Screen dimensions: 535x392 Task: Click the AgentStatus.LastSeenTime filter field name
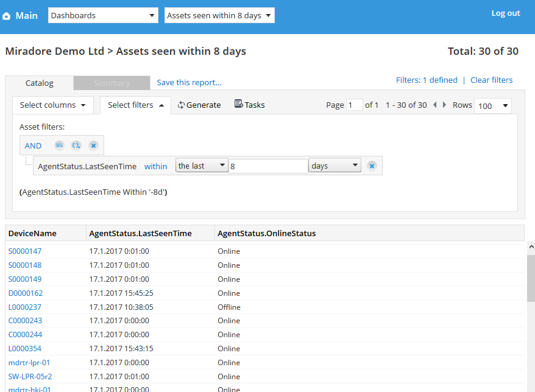click(x=87, y=166)
